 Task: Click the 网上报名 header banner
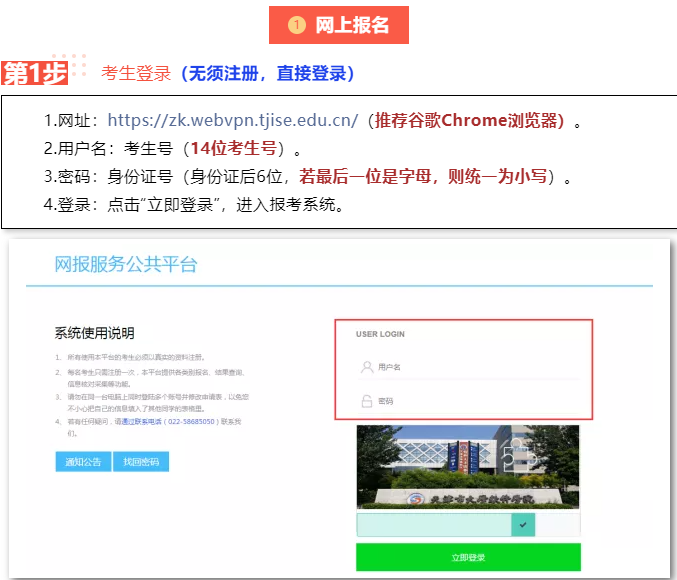point(339,25)
